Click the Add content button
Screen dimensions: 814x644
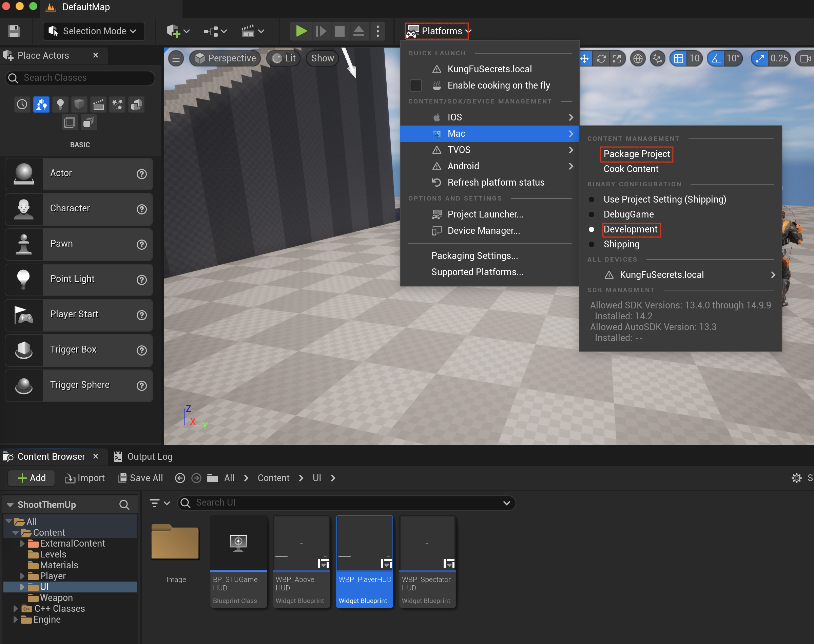(x=32, y=478)
